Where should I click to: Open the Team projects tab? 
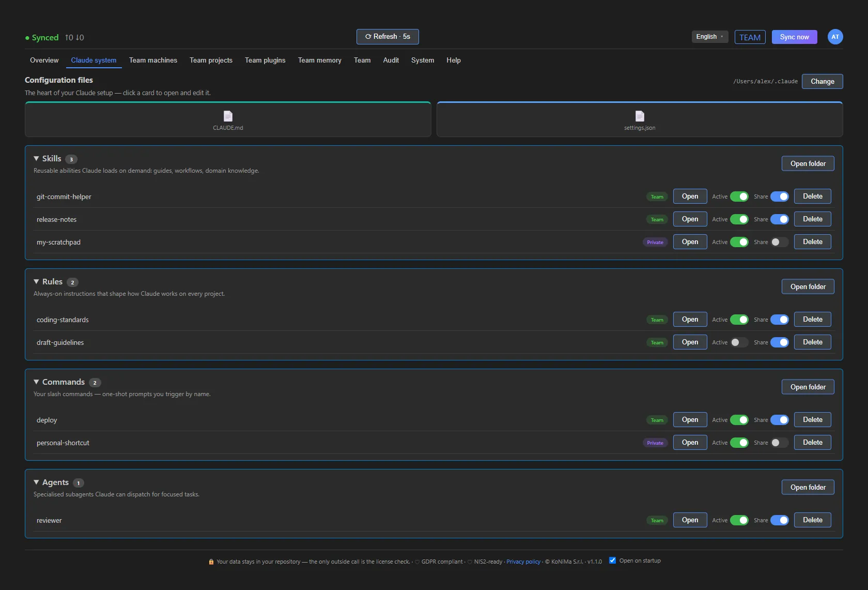pyautogui.click(x=211, y=60)
